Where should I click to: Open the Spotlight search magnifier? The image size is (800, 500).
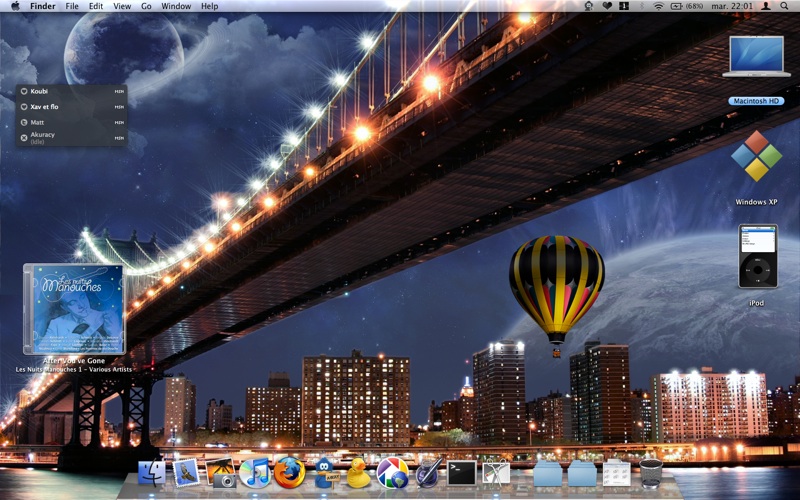pyautogui.click(x=784, y=6)
